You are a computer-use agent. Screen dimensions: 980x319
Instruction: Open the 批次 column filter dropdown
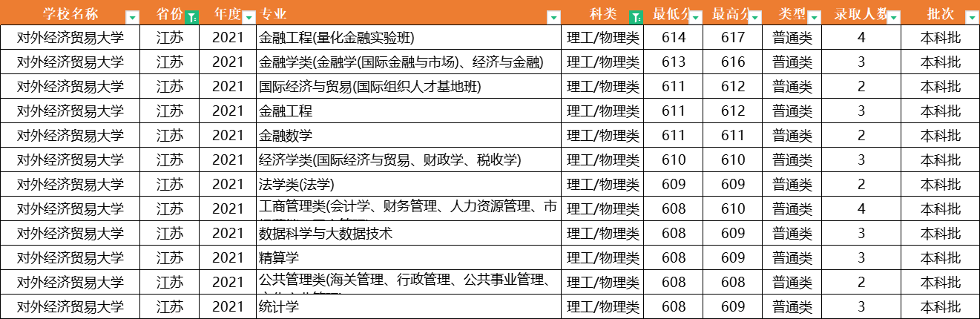971,16
